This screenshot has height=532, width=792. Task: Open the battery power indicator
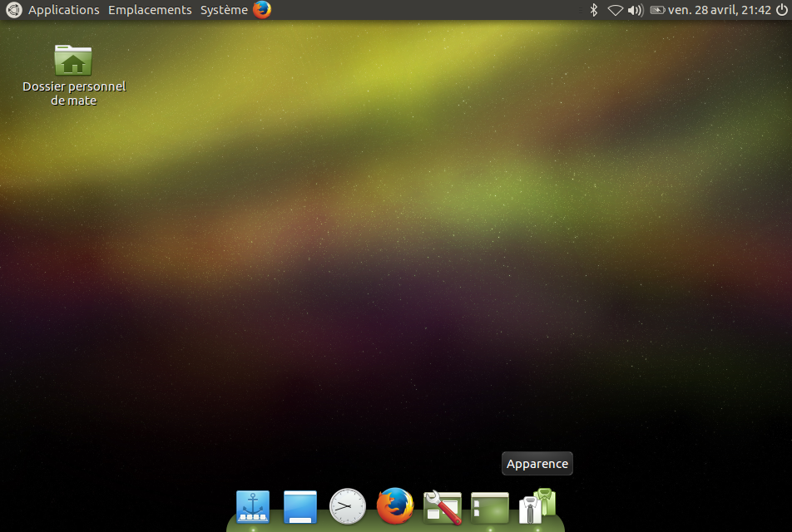[x=657, y=10]
